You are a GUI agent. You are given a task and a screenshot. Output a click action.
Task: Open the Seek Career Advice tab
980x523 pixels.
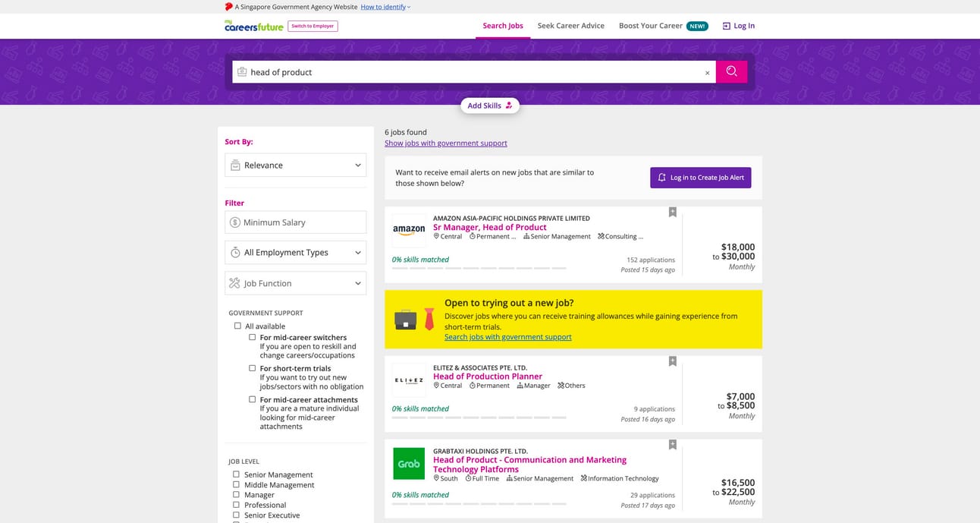571,26
